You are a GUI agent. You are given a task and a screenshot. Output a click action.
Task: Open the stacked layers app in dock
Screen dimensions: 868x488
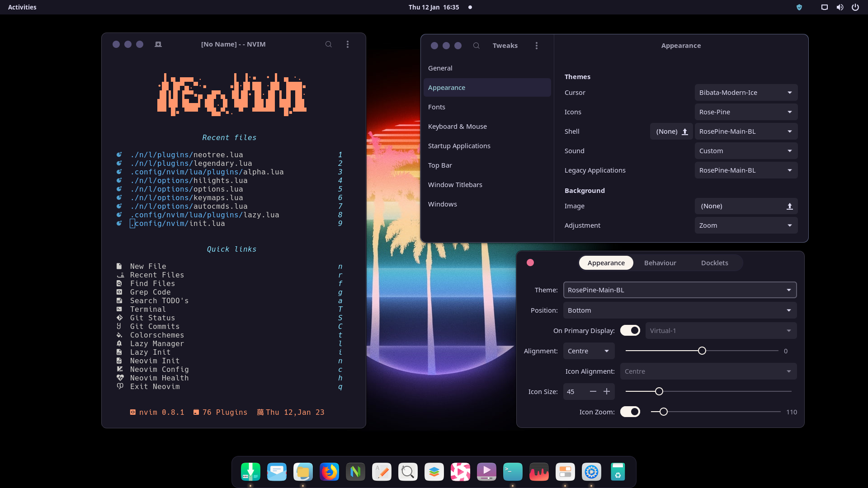(434, 472)
